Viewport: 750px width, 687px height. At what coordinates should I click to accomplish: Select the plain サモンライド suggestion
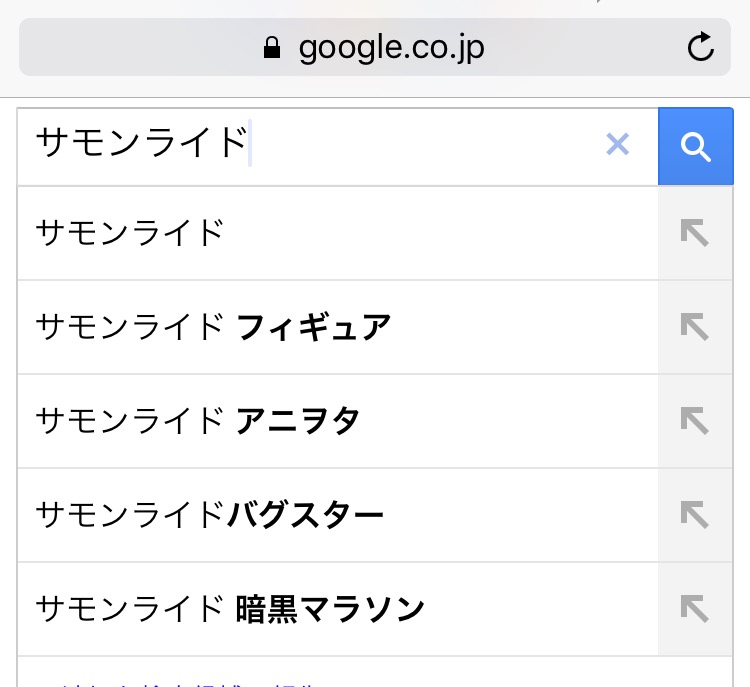(x=130, y=233)
